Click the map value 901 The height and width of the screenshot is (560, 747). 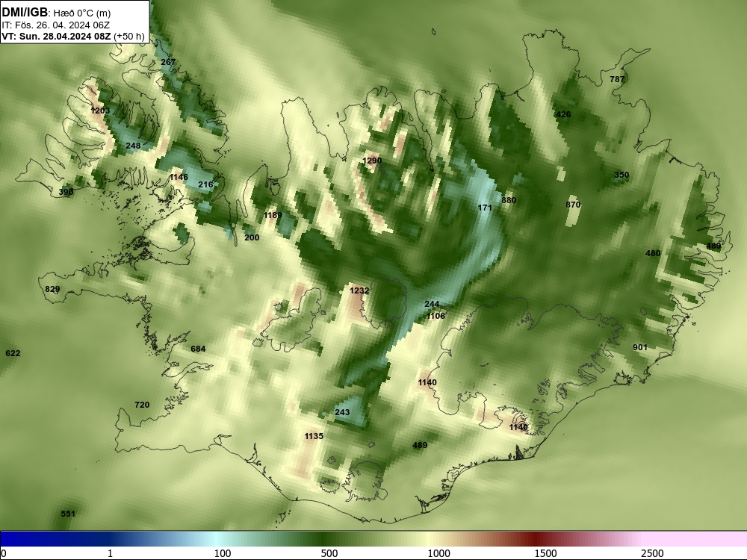click(x=640, y=347)
